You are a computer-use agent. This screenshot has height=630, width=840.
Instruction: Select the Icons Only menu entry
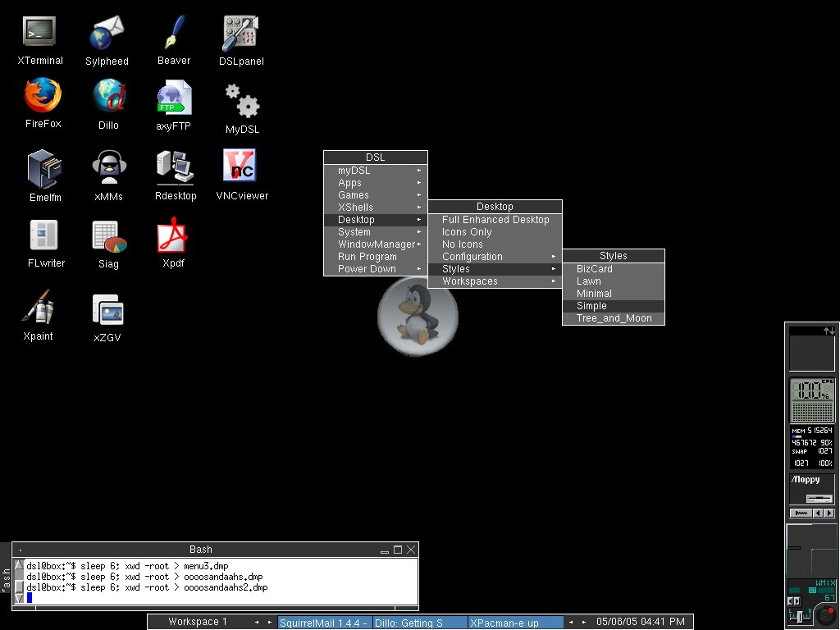coord(495,232)
